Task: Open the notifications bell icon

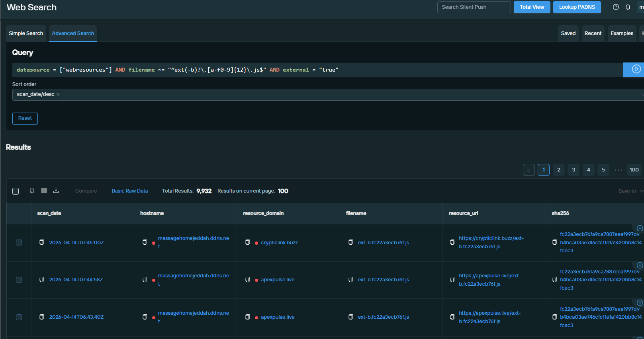Action: coord(628,7)
